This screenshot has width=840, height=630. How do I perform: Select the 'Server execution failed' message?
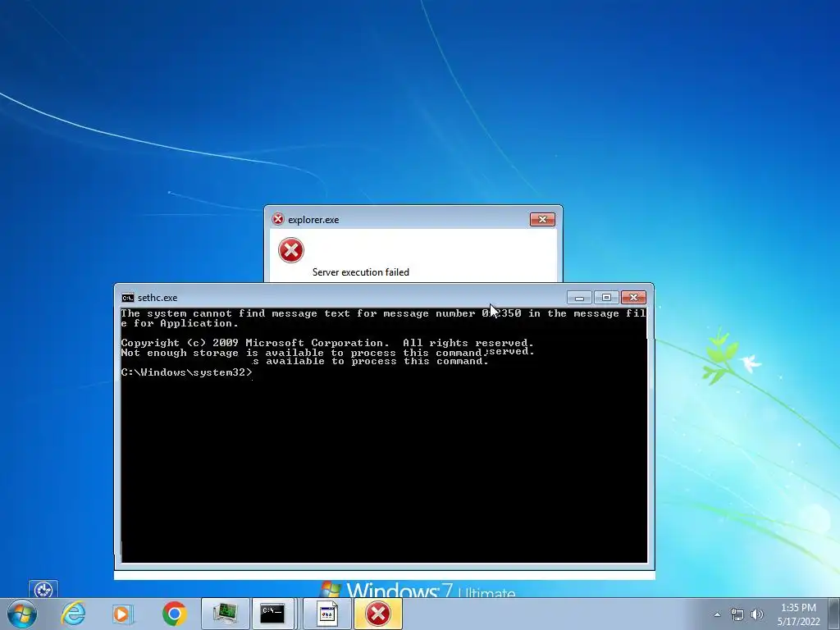click(361, 272)
